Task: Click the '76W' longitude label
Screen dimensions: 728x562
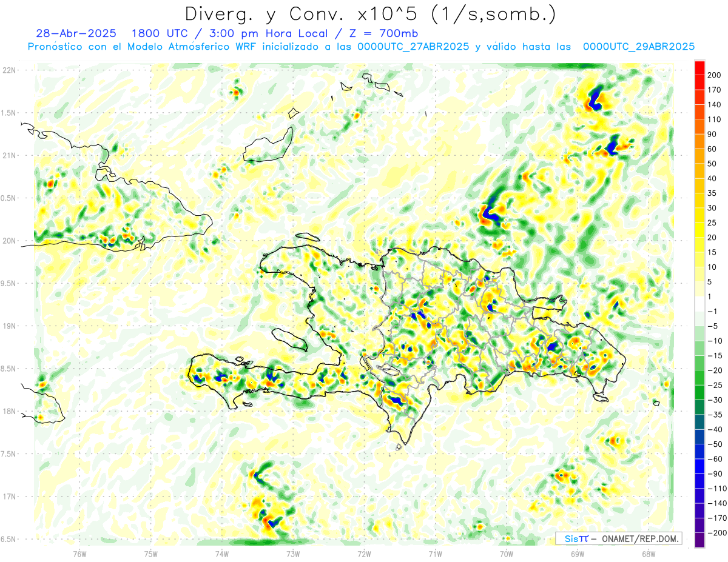Action: pyautogui.click(x=79, y=554)
